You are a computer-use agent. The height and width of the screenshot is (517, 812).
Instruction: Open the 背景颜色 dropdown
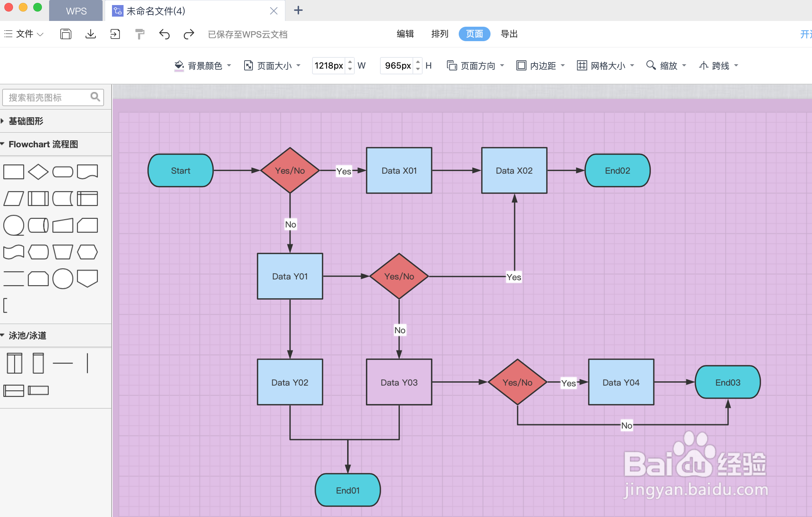coord(203,66)
